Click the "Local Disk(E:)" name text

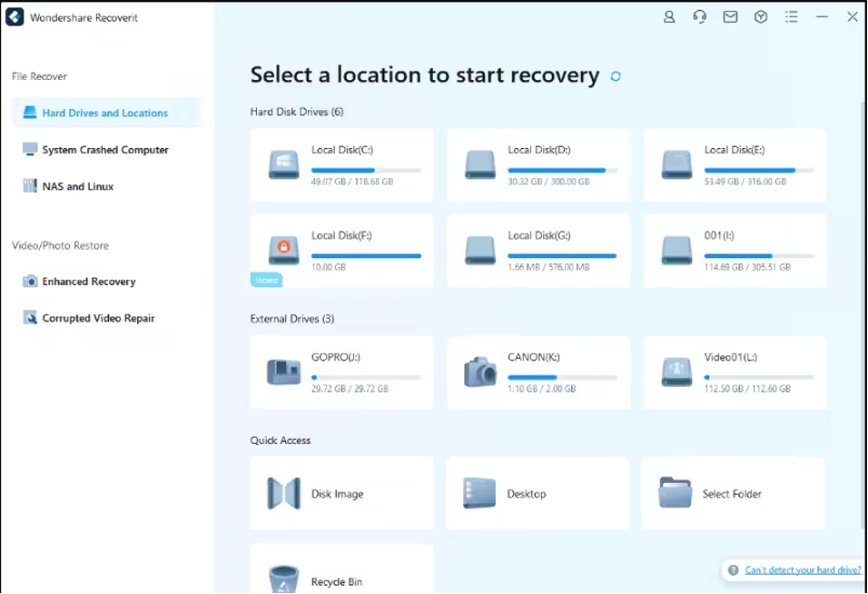click(735, 150)
